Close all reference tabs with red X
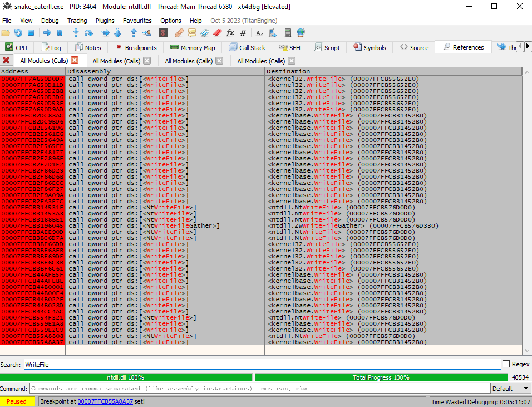The width and height of the screenshot is (532, 407). [x=6, y=61]
